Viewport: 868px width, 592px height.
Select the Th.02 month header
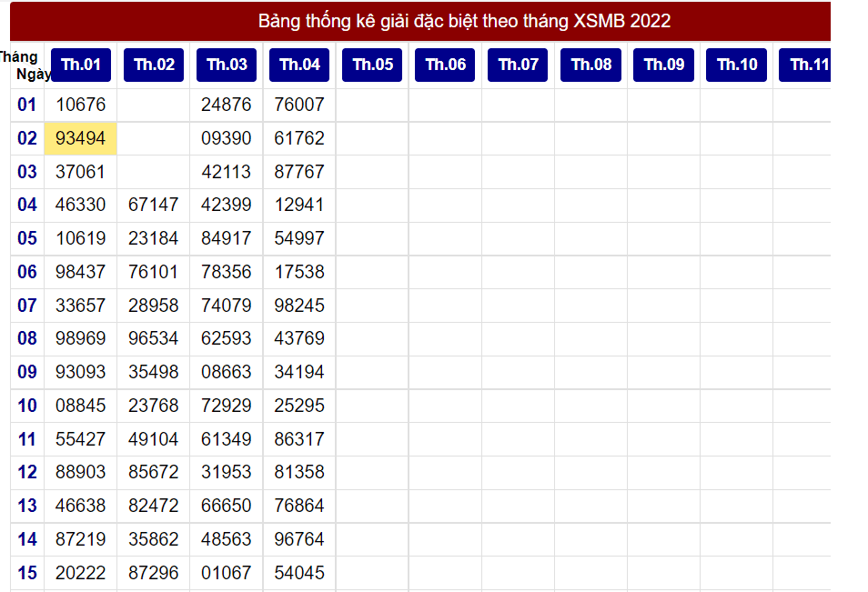point(154,65)
